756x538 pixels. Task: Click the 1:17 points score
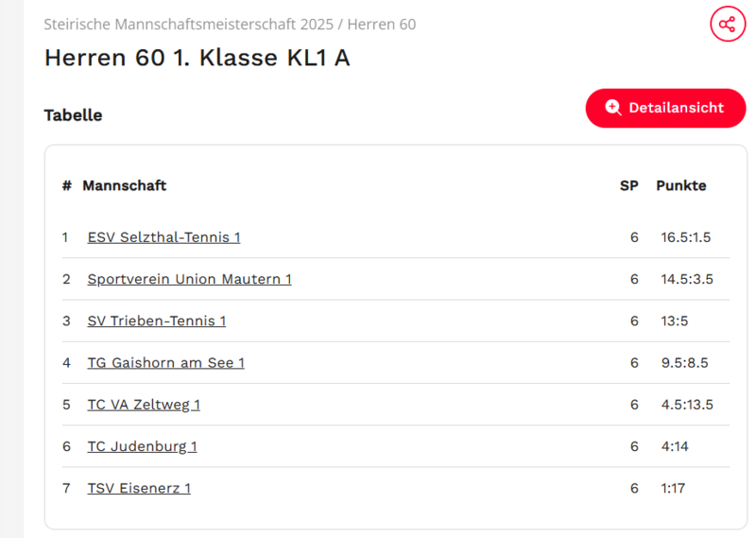point(674,488)
